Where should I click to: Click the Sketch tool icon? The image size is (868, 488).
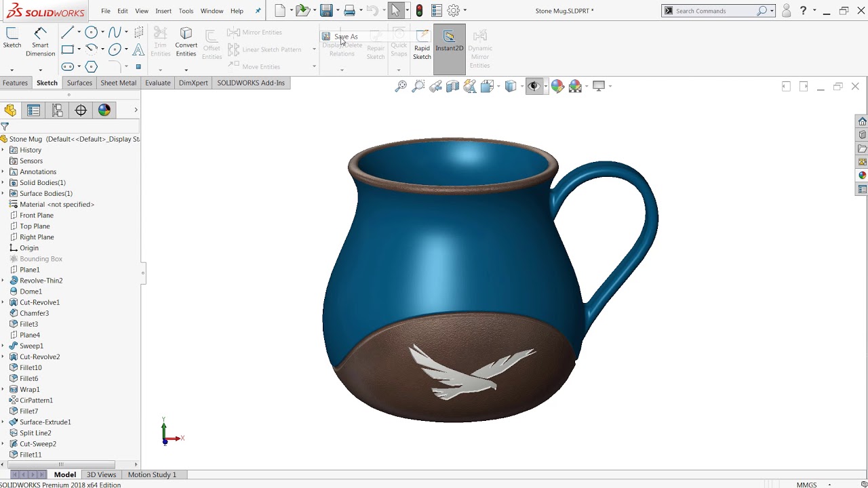[12, 37]
